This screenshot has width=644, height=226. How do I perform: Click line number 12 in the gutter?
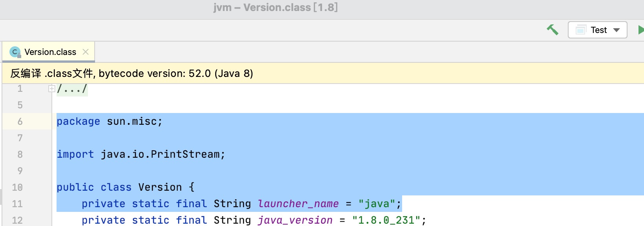[17, 220]
